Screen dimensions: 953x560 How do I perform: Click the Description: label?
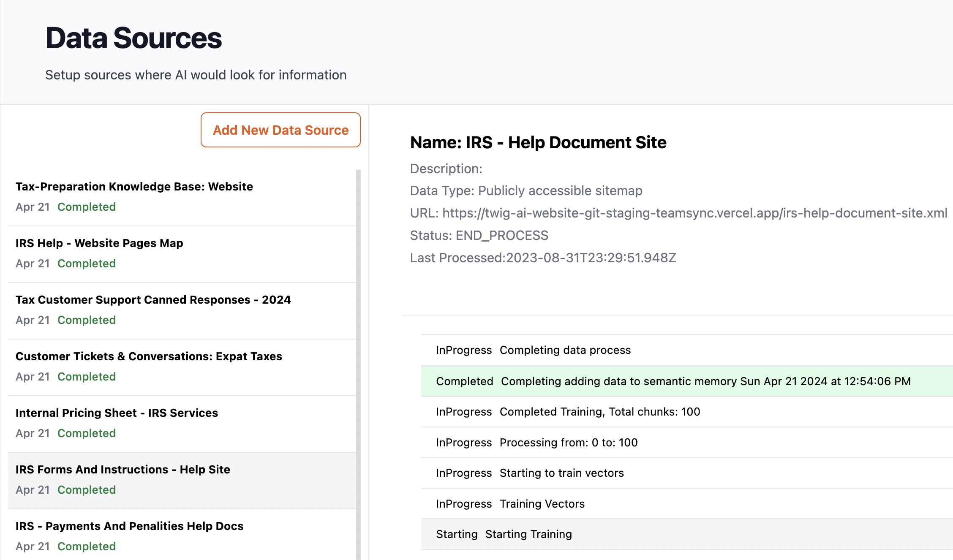446,169
